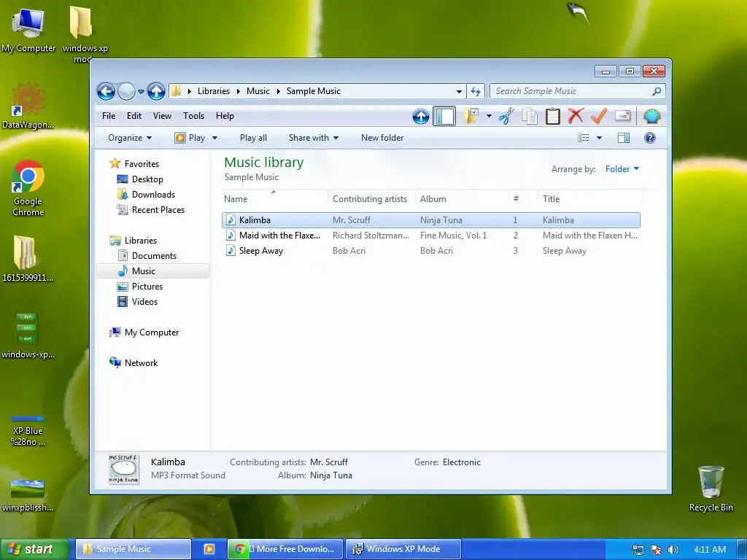This screenshot has width=747, height=560.
Task: Click the search magnifier icon
Action: (x=657, y=91)
